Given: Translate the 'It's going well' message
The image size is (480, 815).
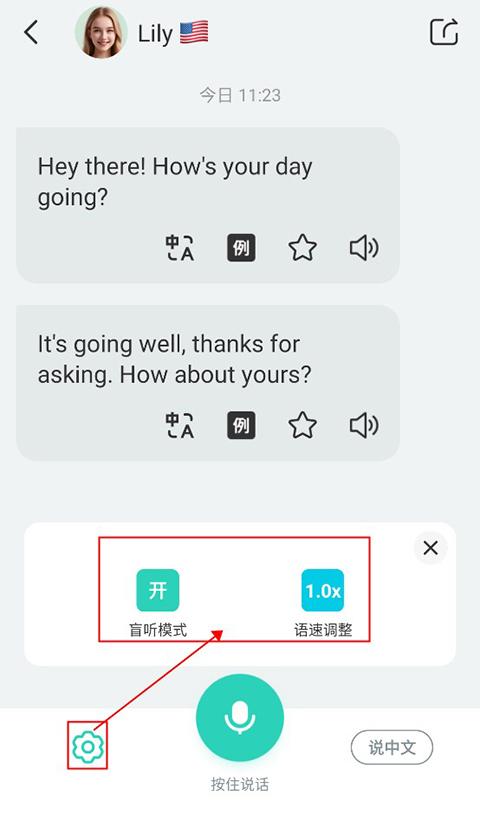Looking at the screenshot, I should coord(179,425).
